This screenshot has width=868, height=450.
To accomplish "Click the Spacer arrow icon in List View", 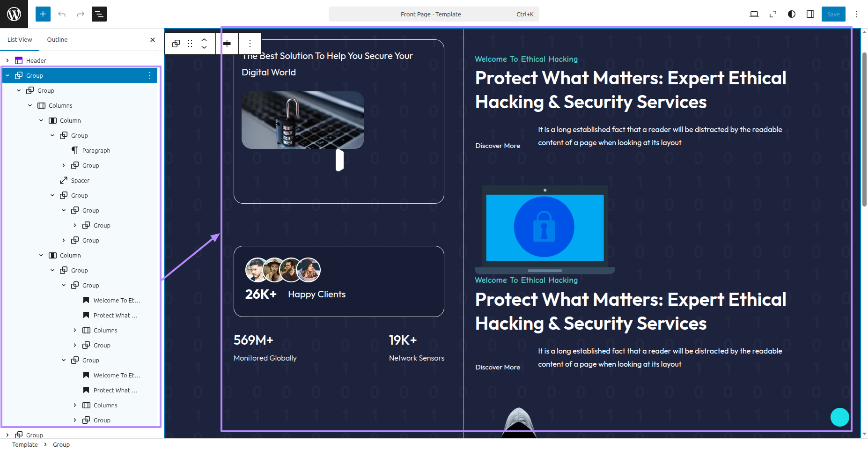I will click(64, 180).
